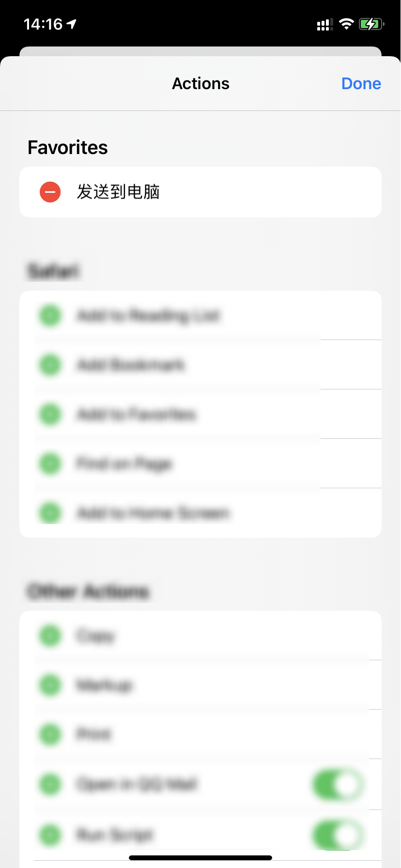Add Print action with green plus icon
Viewport: 401px width, 868px height.
pos(50,735)
